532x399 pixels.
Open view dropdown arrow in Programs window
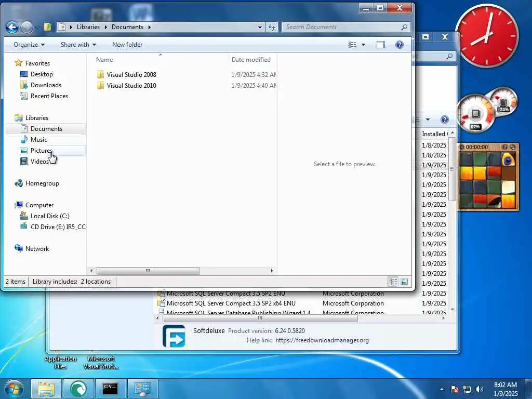(428, 119)
